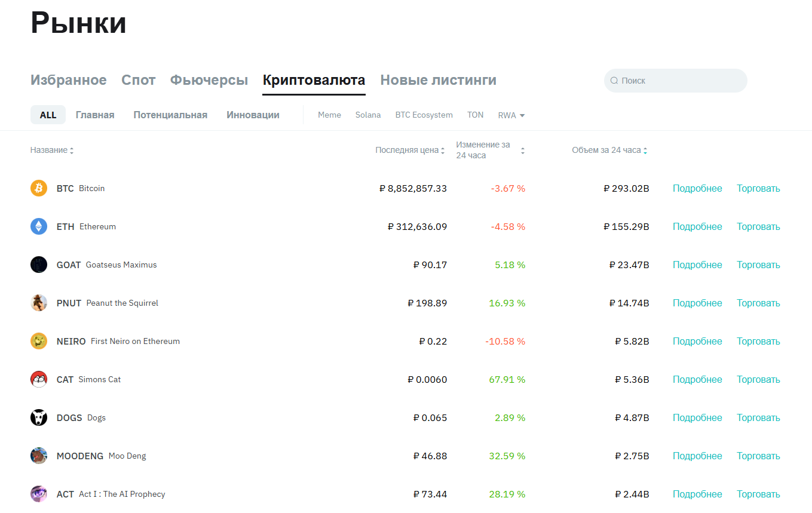Filter by Meme category

329,115
